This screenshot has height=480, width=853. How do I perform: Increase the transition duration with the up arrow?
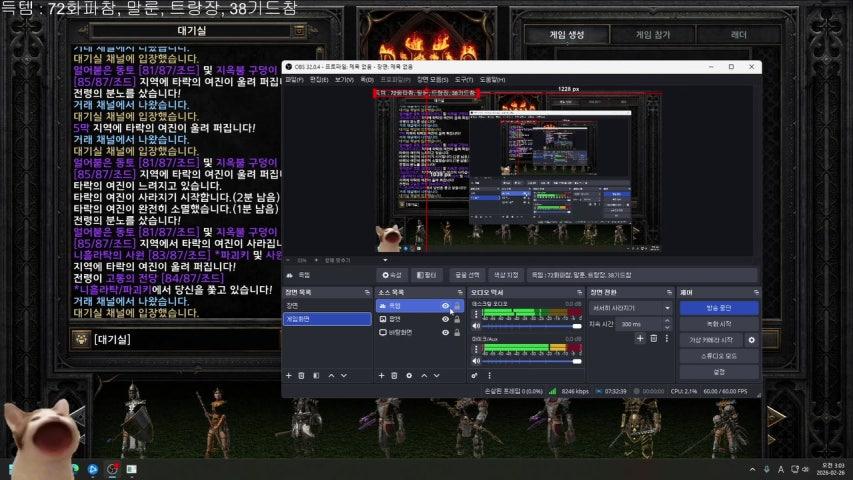(667, 321)
